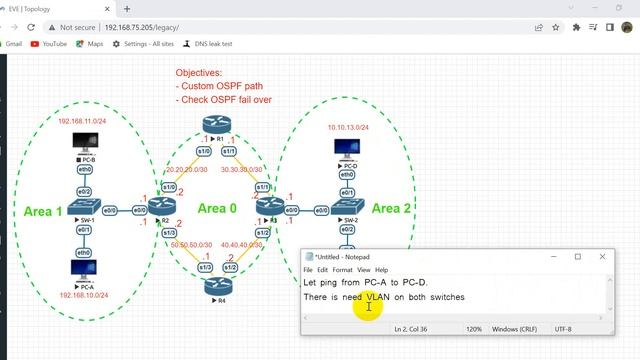Click the eth0 label above PC-A
This screenshot has height=360, width=640.
[x=83, y=253]
